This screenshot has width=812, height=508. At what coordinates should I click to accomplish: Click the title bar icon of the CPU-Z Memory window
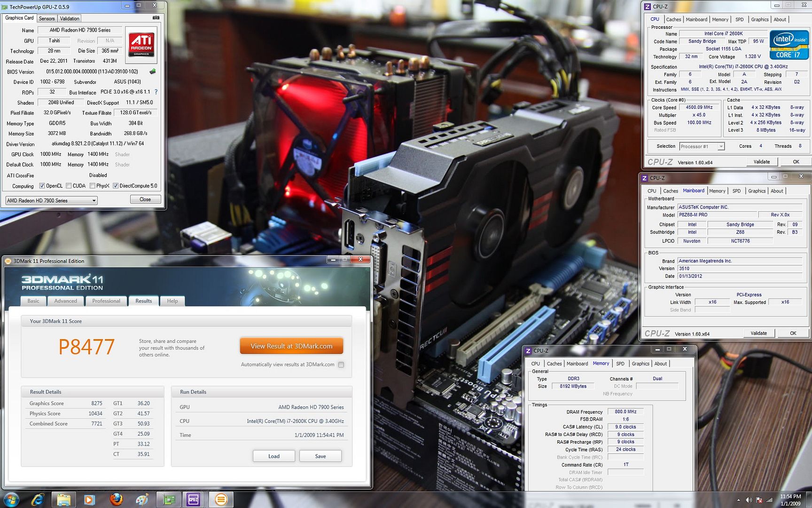pyautogui.click(x=528, y=351)
